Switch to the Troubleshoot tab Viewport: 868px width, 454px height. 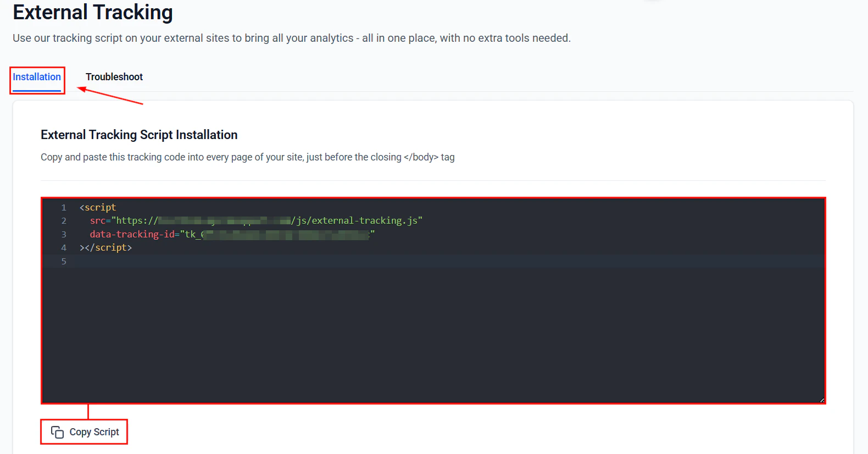click(x=114, y=77)
